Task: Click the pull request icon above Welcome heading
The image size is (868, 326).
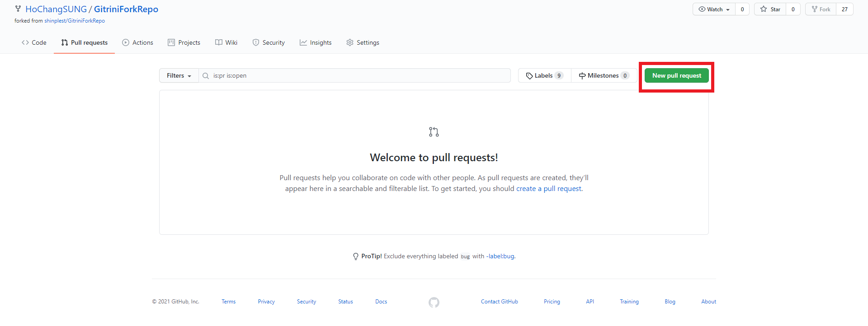Action: tap(434, 132)
